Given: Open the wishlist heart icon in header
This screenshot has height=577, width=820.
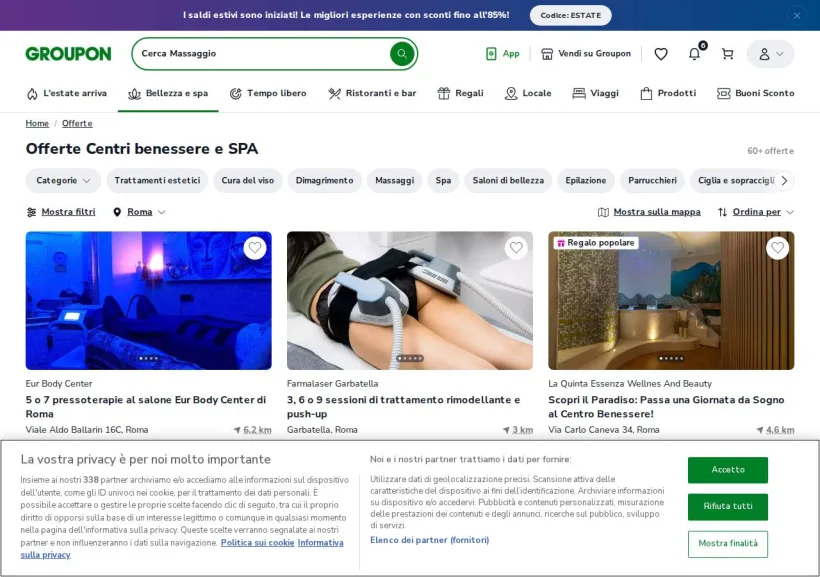Looking at the screenshot, I should pos(661,54).
